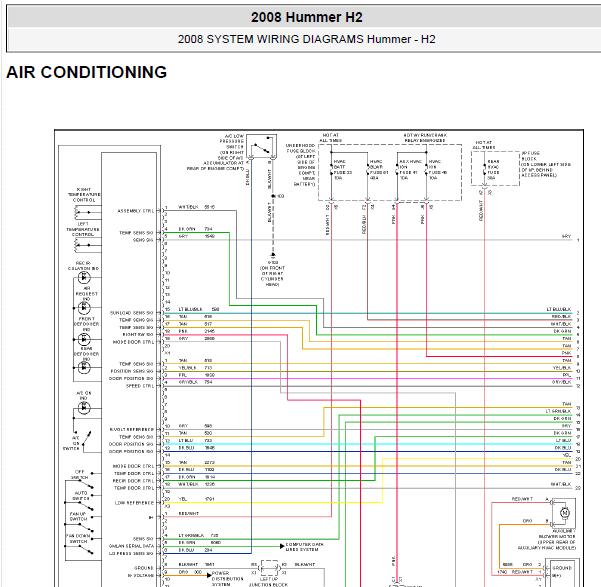Click the arrow pointing to 'Power Distribution System'
The height and width of the screenshot is (587, 601).
(x=209, y=575)
